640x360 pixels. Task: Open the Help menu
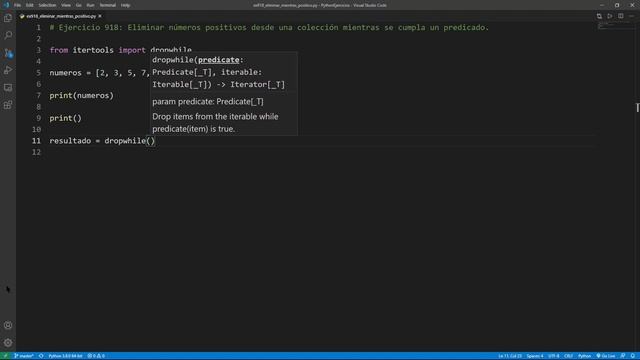pyautogui.click(x=125, y=5)
